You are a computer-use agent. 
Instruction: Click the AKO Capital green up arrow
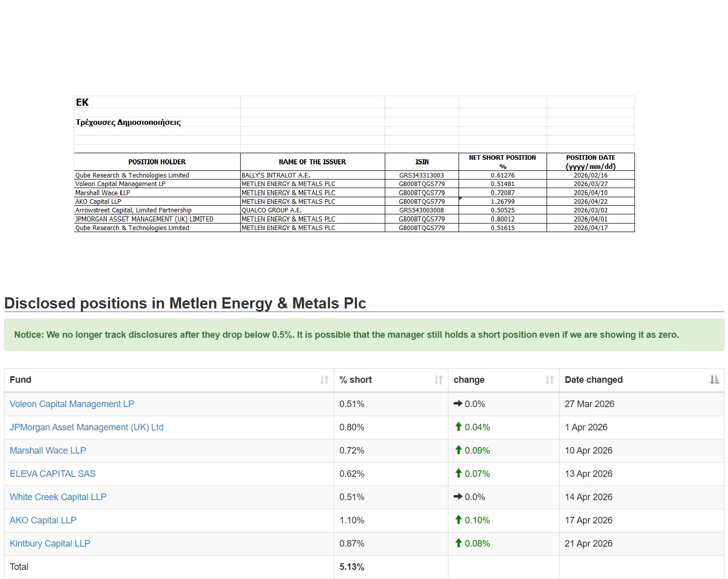point(459,520)
